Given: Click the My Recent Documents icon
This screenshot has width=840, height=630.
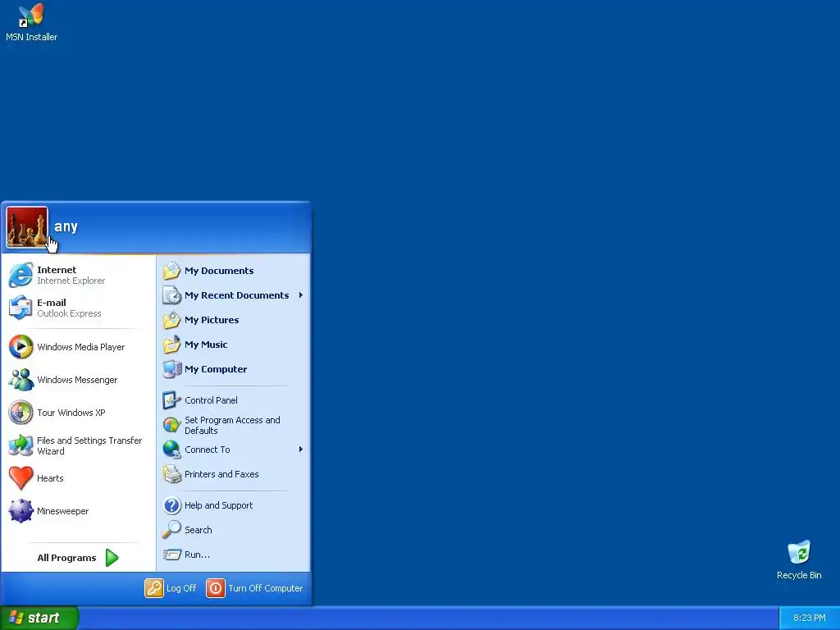Looking at the screenshot, I should point(172,295).
